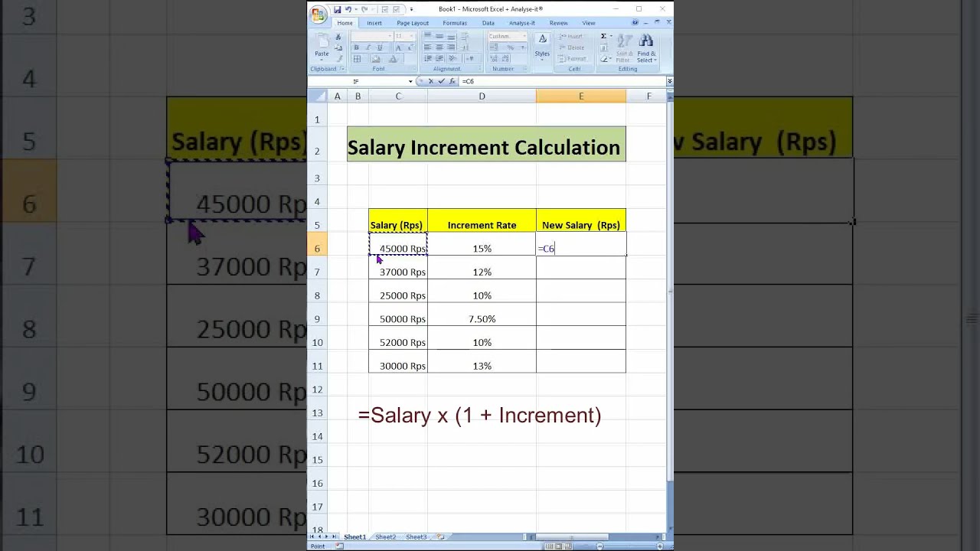Toggle Underline formatting
The image size is (980, 551).
point(380,47)
